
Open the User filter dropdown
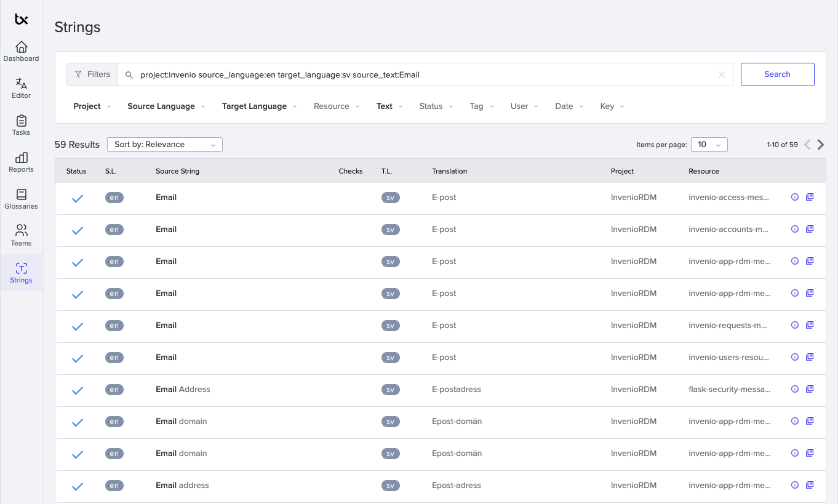click(524, 106)
